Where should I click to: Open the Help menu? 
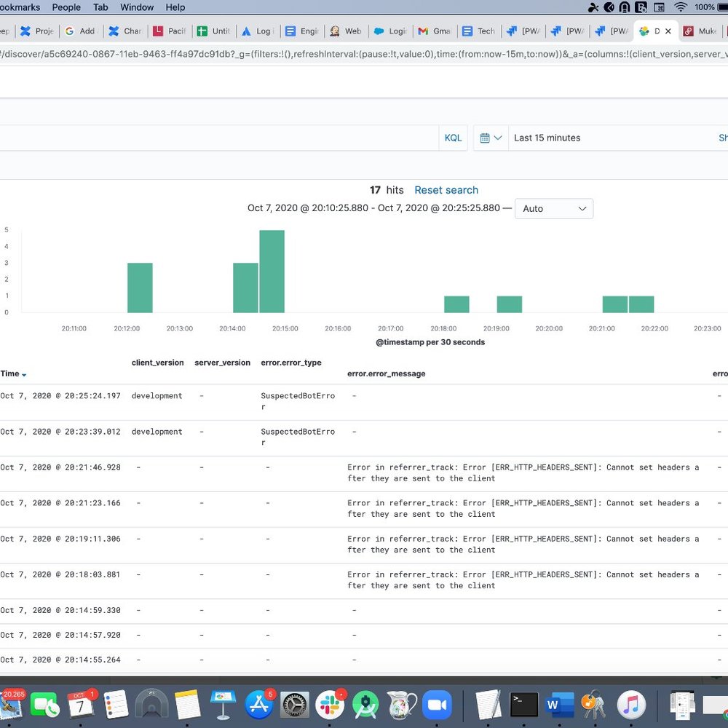175,7
